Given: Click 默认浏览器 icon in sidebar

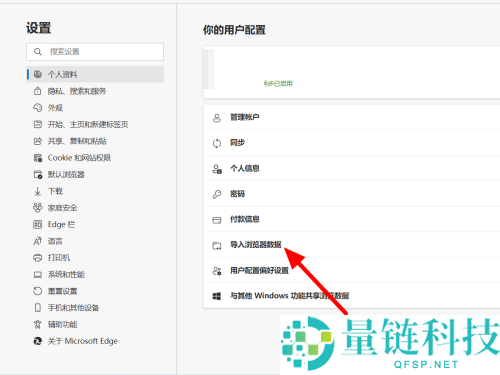Looking at the screenshot, I should point(38,174).
